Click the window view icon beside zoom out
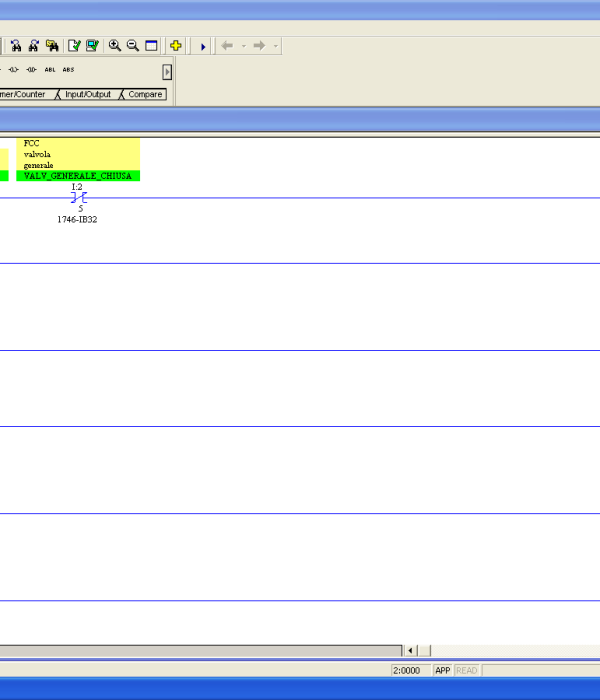The width and height of the screenshot is (600, 700). coord(151,46)
